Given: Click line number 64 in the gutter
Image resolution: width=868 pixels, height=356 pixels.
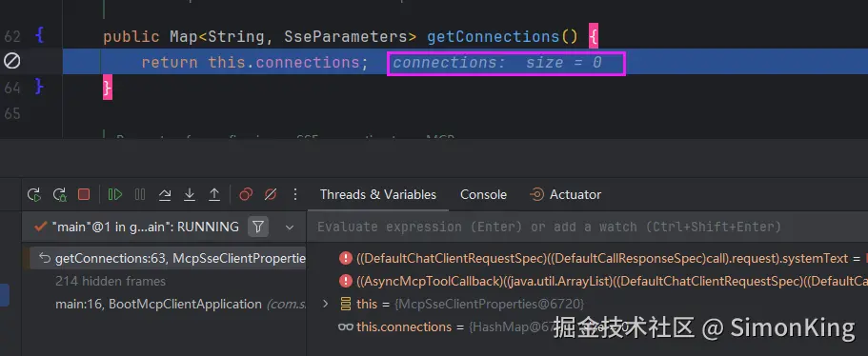Looking at the screenshot, I should point(12,88).
